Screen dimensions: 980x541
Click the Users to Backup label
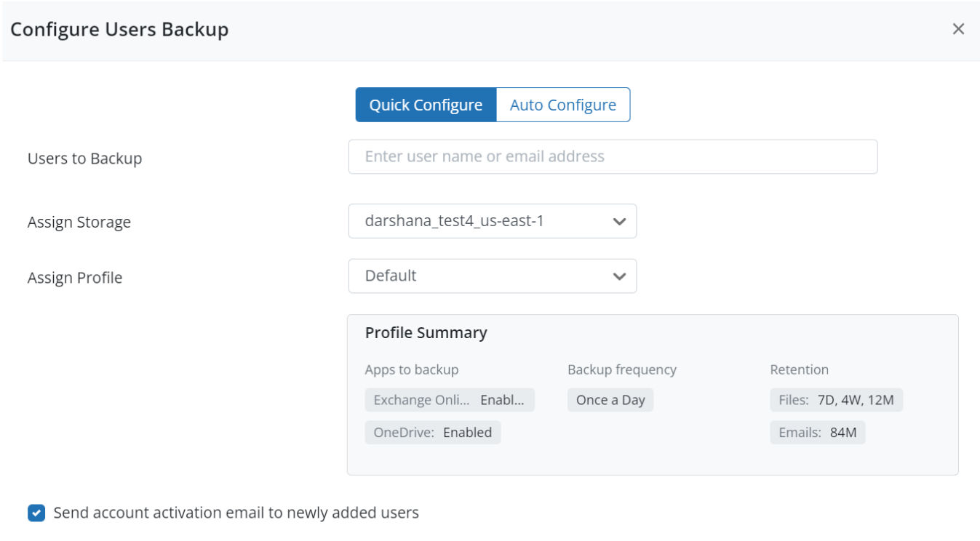point(84,159)
